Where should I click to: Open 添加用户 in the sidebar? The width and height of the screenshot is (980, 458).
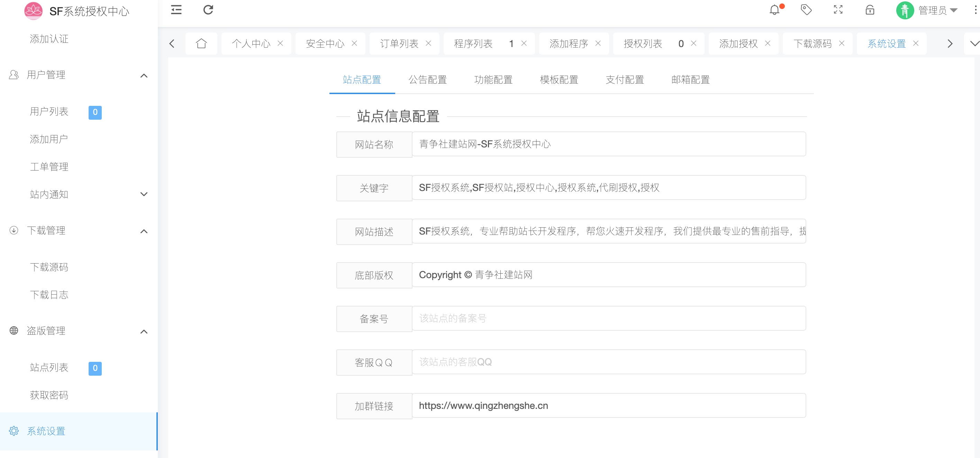pos(49,139)
